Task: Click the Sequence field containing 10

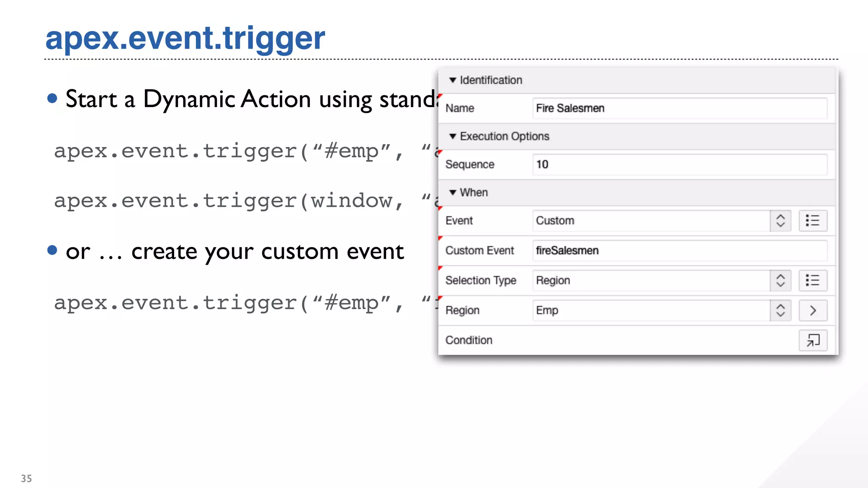Action: pos(680,164)
